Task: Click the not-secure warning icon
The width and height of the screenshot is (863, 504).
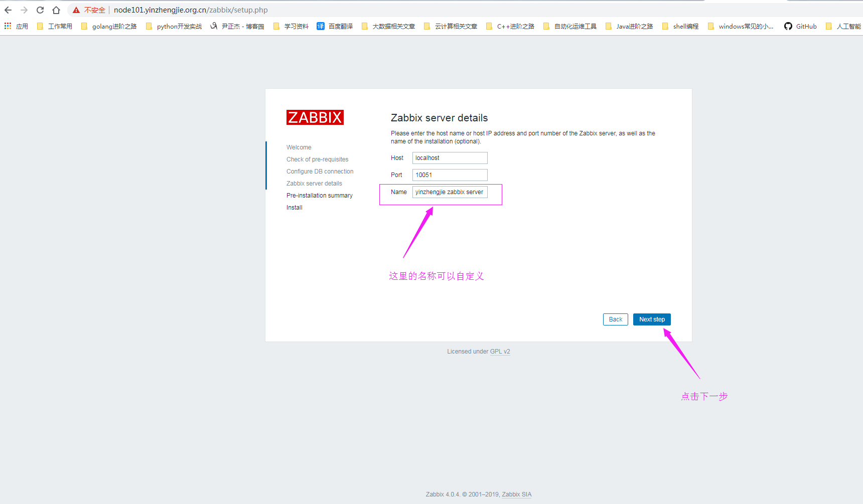Action: click(x=76, y=10)
